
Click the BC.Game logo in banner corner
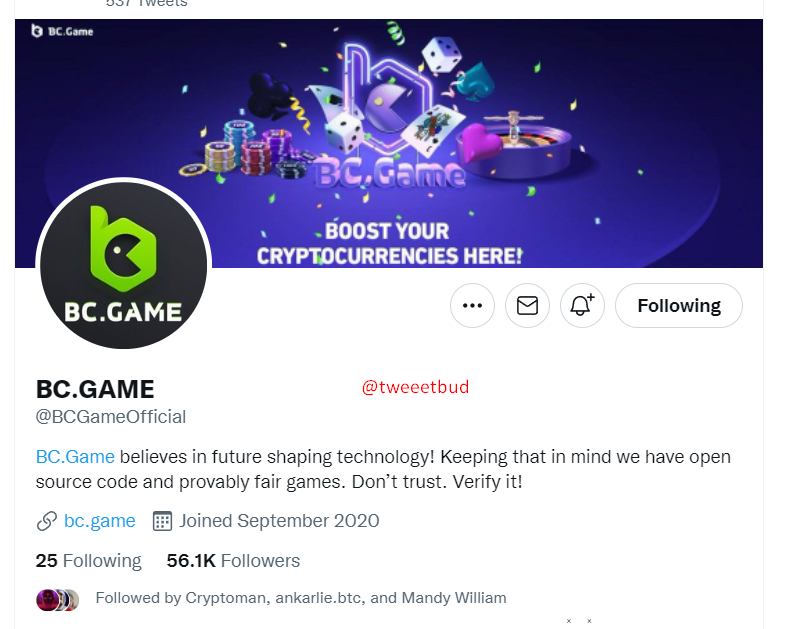54,32
